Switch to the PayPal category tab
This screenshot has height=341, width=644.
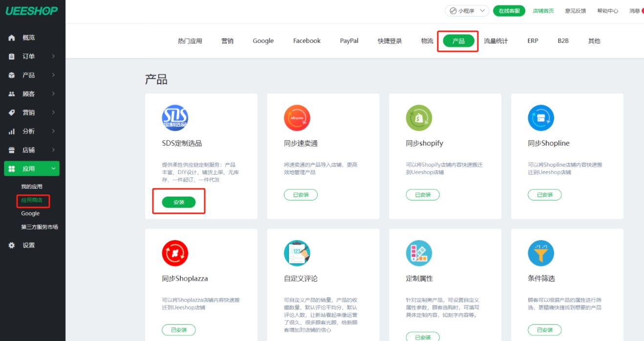pos(349,41)
